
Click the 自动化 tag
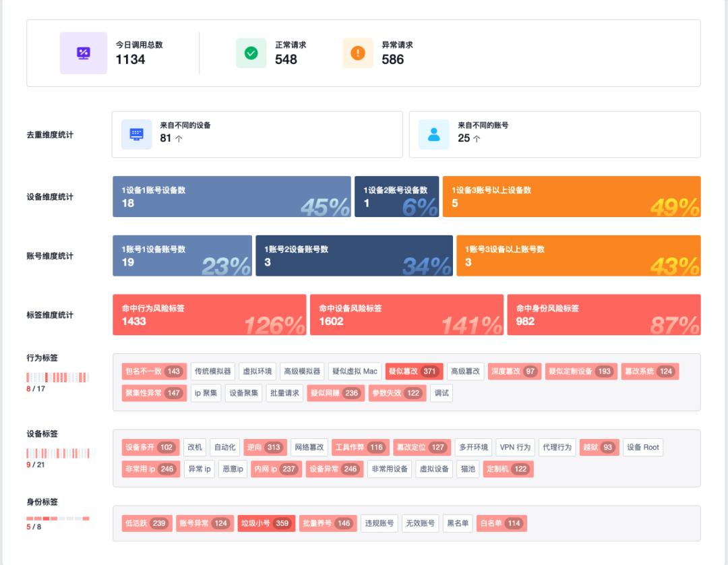click(225, 448)
